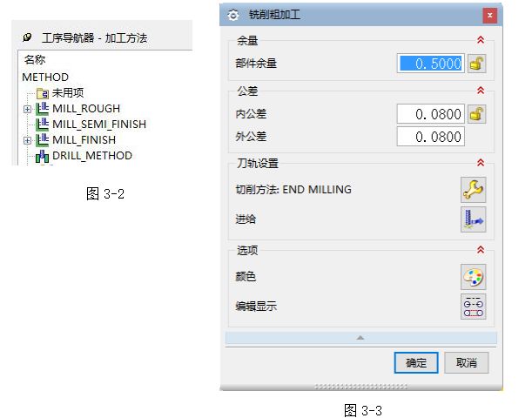This screenshot has width=532, height=418.
Task: Click the 编辑显示 label
Action: pyautogui.click(x=256, y=307)
